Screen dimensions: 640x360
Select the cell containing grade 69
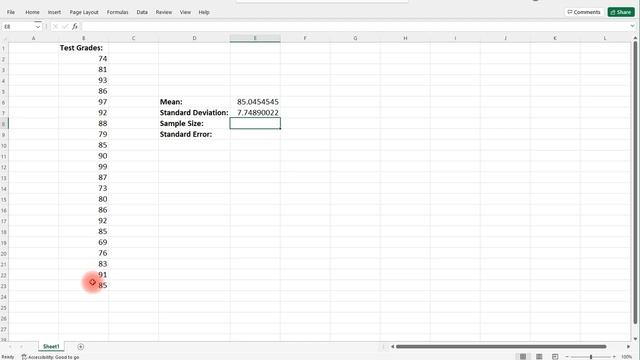(x=84, y=242)
